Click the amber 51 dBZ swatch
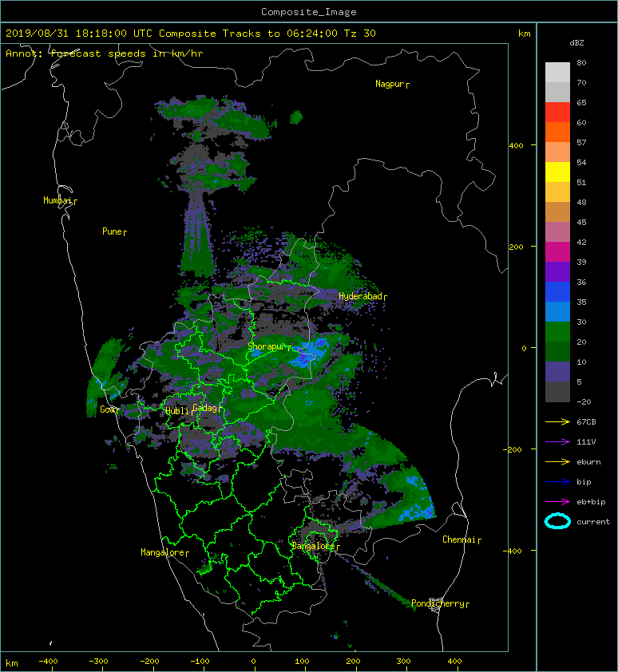The image size is (618, 672). (557, 192)
